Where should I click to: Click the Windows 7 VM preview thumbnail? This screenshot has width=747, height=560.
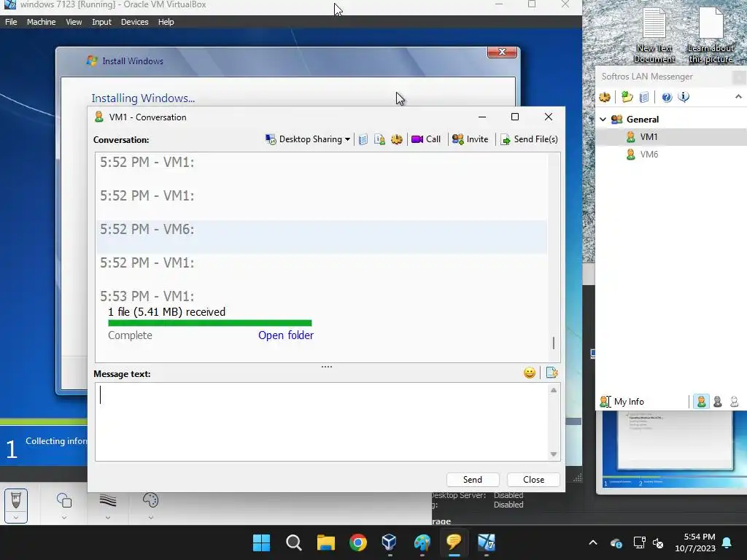click(x=671, y=450)
